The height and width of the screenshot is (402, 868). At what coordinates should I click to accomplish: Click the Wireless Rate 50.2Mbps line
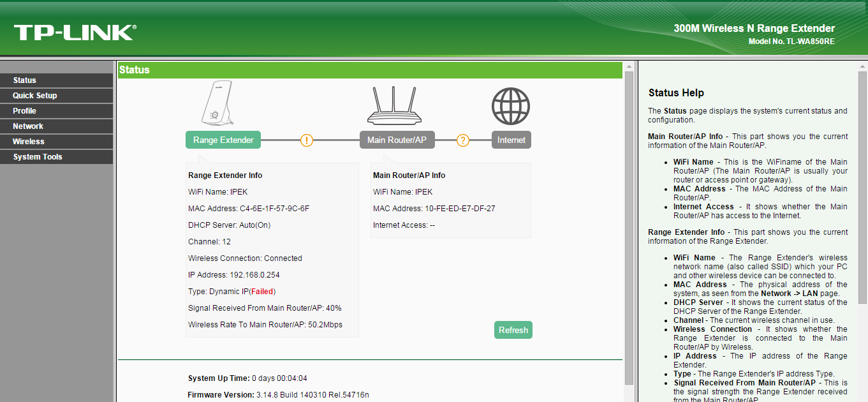tap(265, 325)
